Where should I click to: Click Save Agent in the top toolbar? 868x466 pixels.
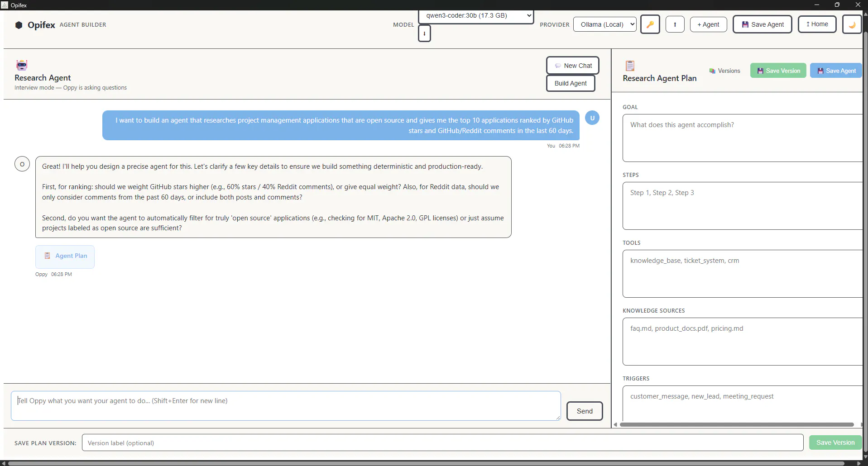pyautogui.click(x=762, y=24)
